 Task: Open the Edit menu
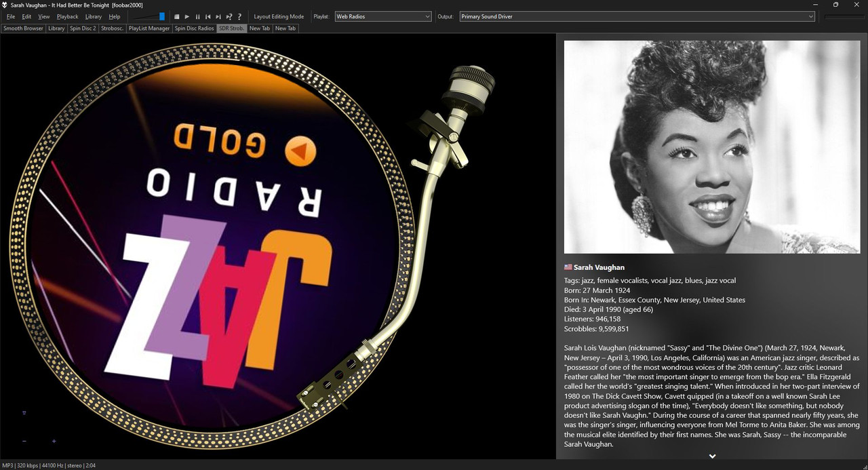point(26,16)
